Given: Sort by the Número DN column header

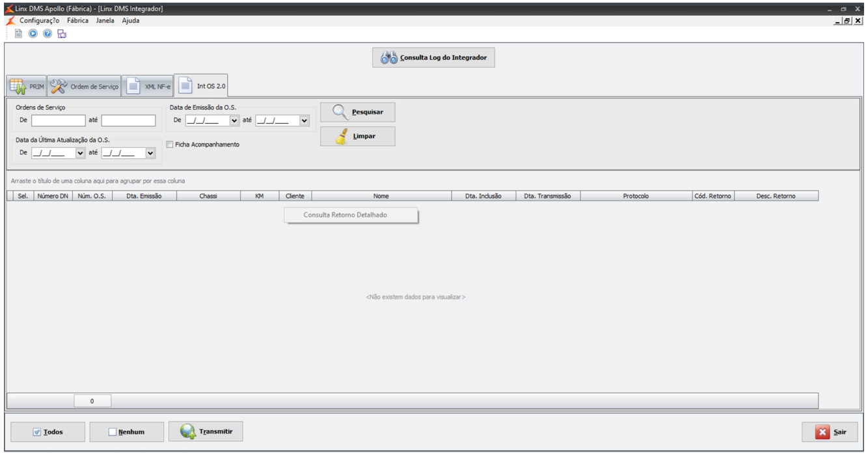Looking at the screenshot, I should (x=53, y=196).
